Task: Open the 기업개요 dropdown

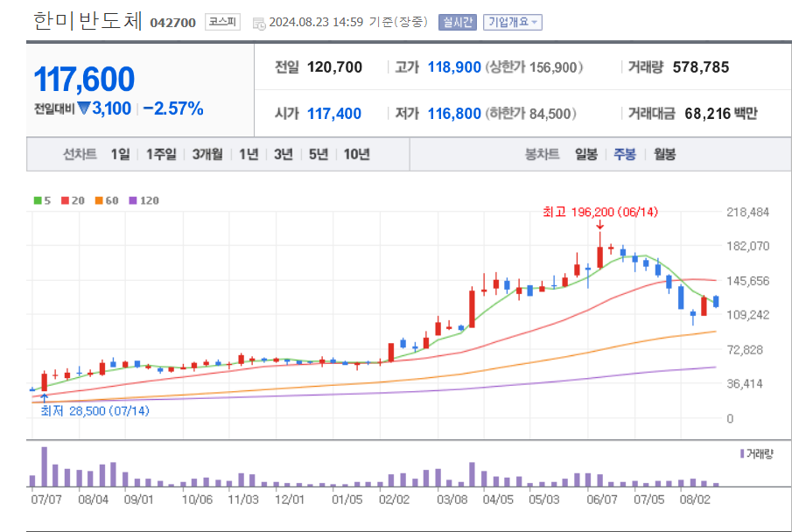Action: pyautogui.click(x=512, y=22)
